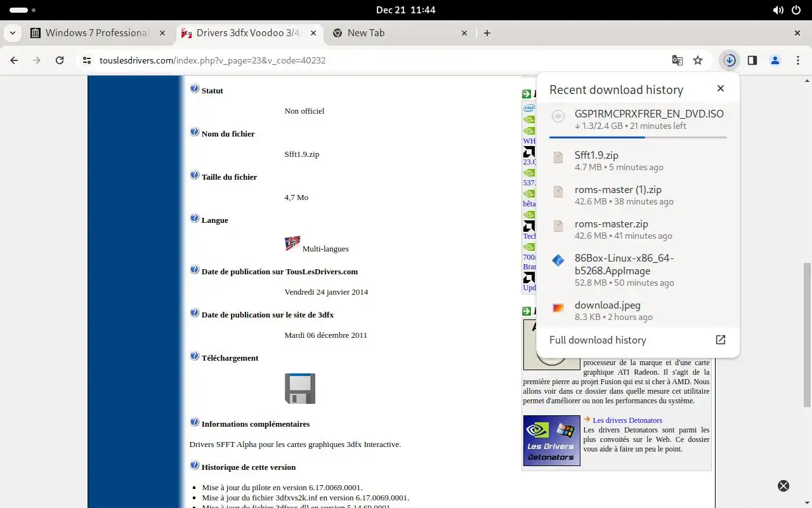Open the tab search dropdown arrow
Image resolution: width=812 pixels, height=508 pixels.
point(13,33)
